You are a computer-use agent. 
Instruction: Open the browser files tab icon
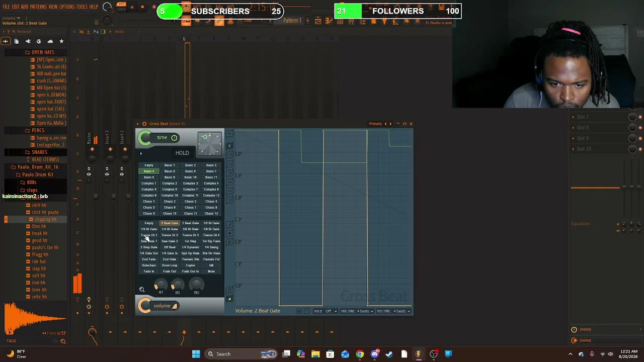coord(17,41)
